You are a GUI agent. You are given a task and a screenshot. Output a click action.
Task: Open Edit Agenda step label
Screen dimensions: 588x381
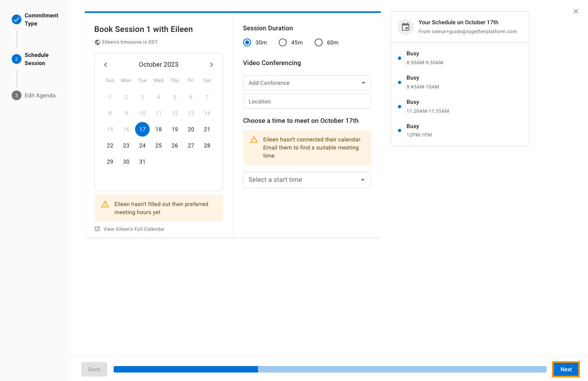(40, 95)
